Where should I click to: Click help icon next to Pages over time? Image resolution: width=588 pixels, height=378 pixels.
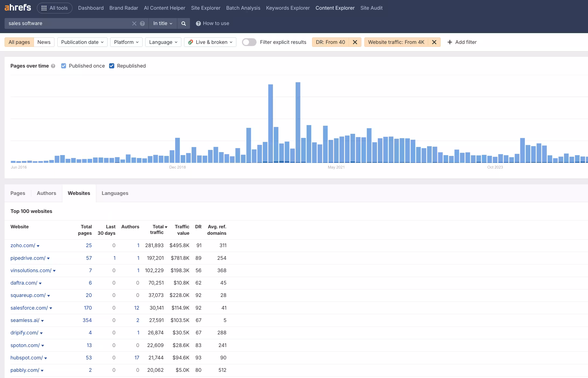(x=53, y=66)
